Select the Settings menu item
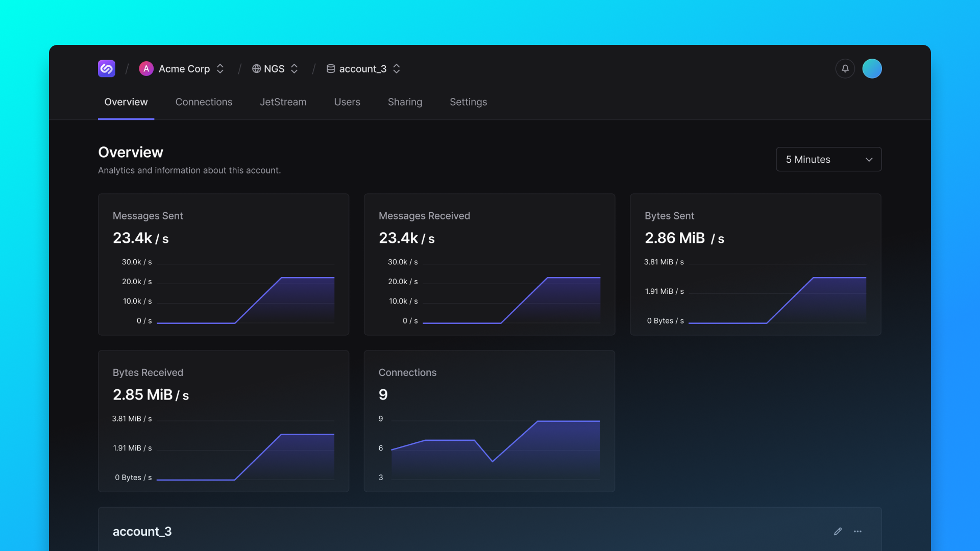980x551 pixels. click(x=469, y=102)
